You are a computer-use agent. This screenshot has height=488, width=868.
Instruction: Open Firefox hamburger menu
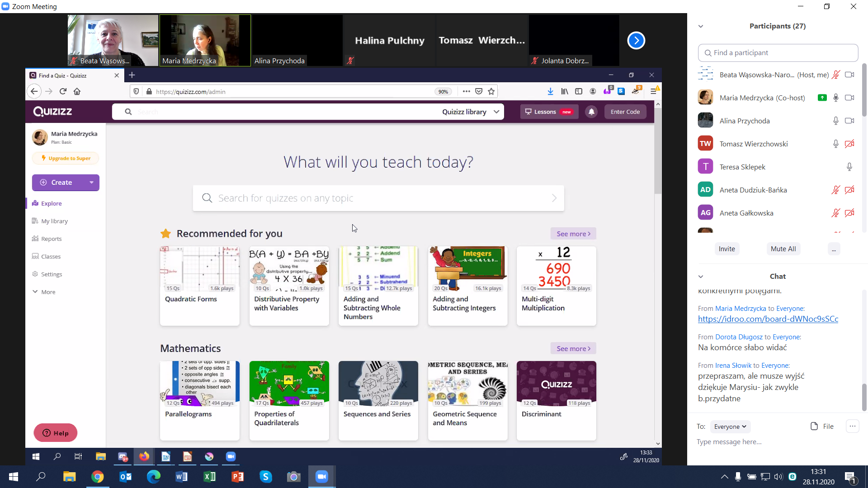click(x=653, y=91)
